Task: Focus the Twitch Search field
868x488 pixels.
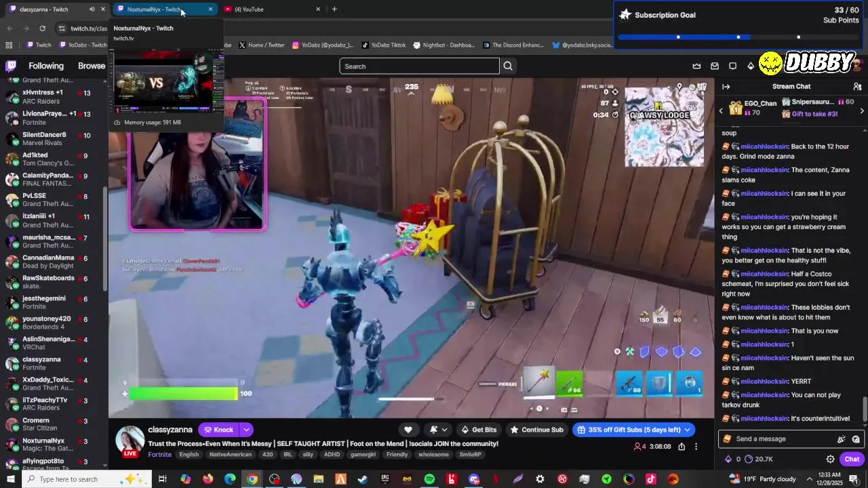Action: tap(419, 66)
